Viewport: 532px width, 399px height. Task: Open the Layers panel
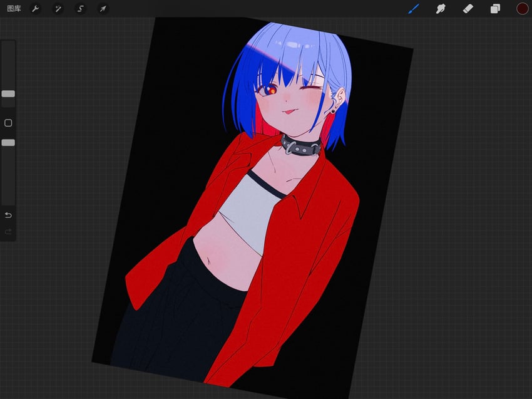click(495, 9)
